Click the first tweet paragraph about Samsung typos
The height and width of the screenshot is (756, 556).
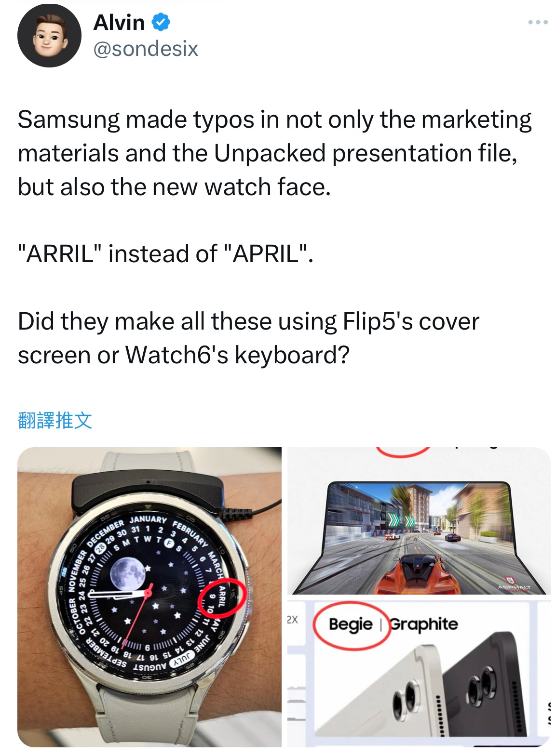tap(275, 153)
